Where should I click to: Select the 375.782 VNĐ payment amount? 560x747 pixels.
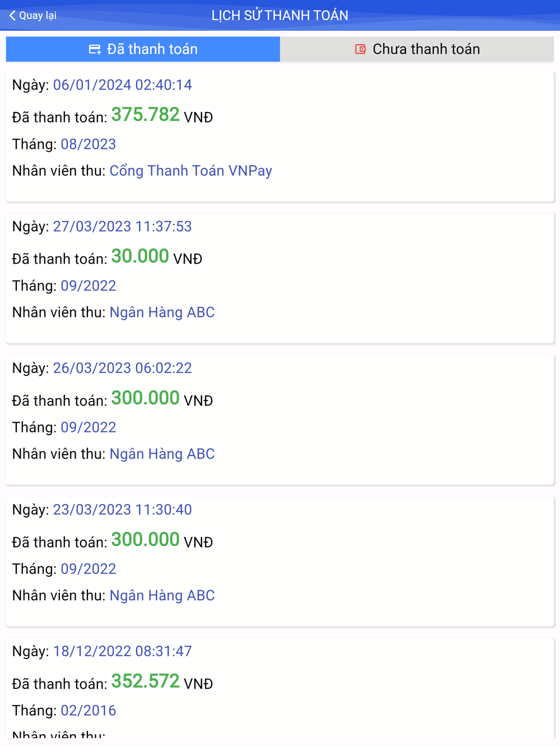click(x=146, y=115)
